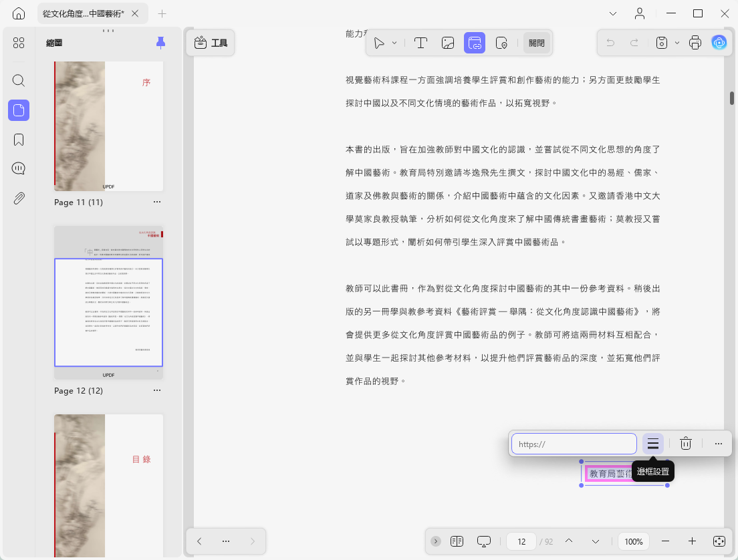Zoom in with plus button
The width and height of the screenshot is (738, 560).
pos(692,541)
